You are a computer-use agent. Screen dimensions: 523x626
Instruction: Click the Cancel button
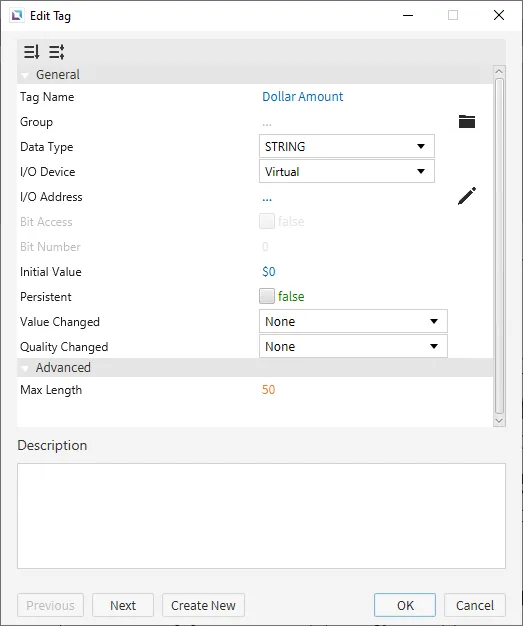click(475, 605)
